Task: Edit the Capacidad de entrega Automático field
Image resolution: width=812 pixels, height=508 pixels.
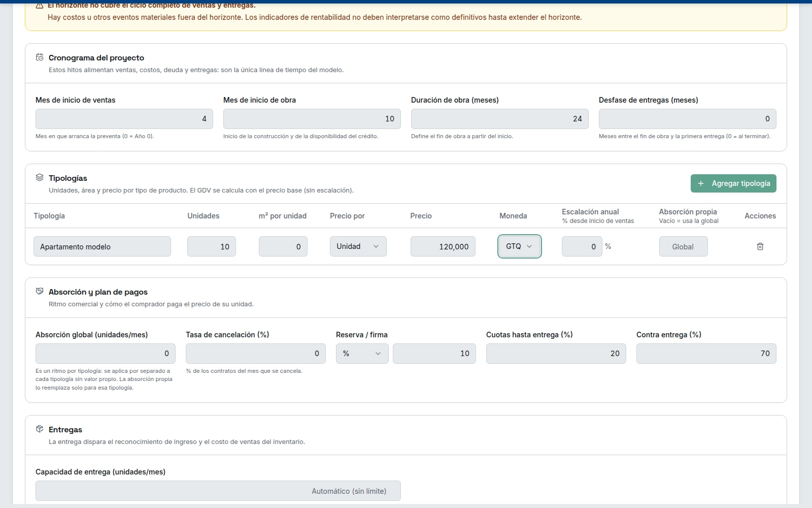Action: point(218,491)
